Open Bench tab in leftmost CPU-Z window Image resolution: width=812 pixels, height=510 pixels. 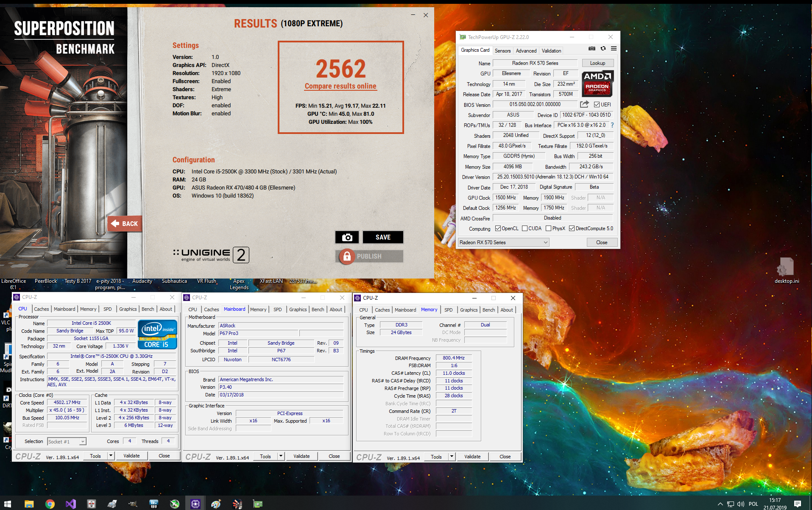(x=148, y=309)
